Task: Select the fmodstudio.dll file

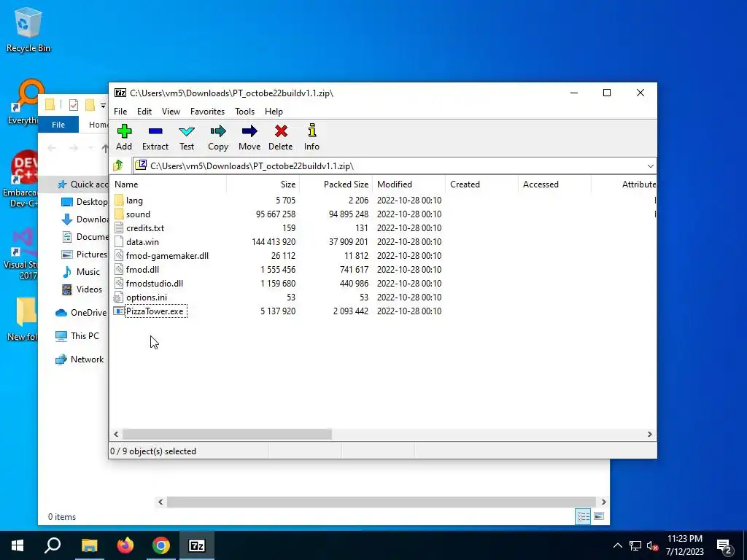Action: [155, 284]
